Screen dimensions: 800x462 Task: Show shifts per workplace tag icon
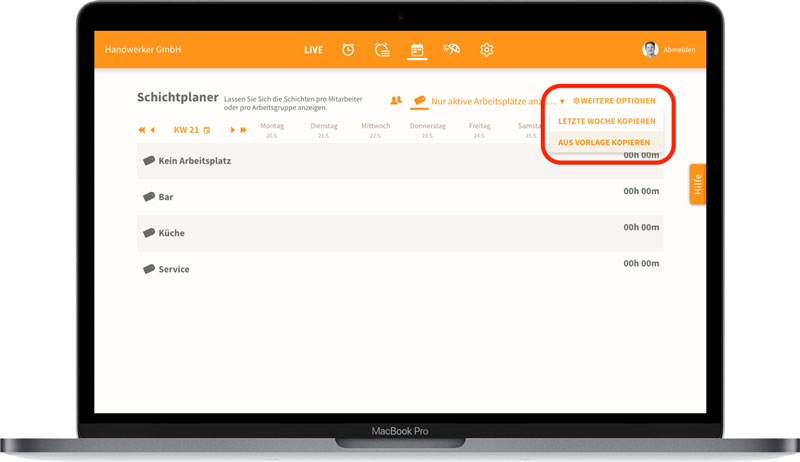pyautogui.click(x=419, y=100)
